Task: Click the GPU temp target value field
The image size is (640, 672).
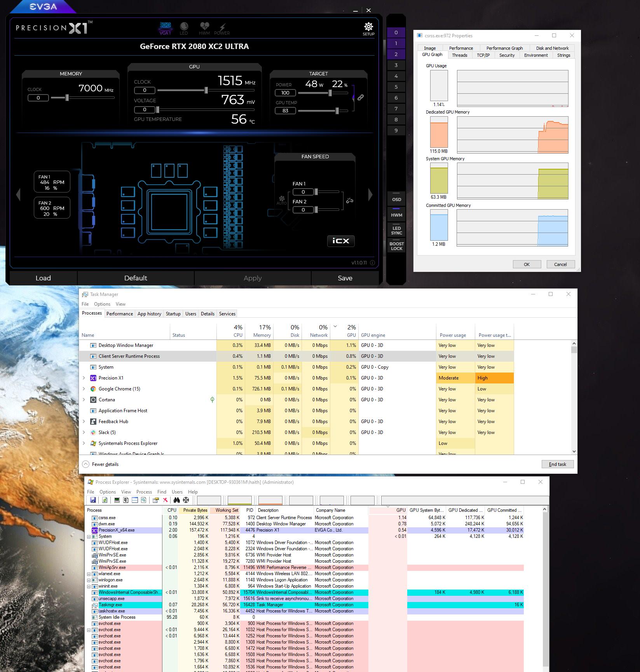Action: (285, 111)
